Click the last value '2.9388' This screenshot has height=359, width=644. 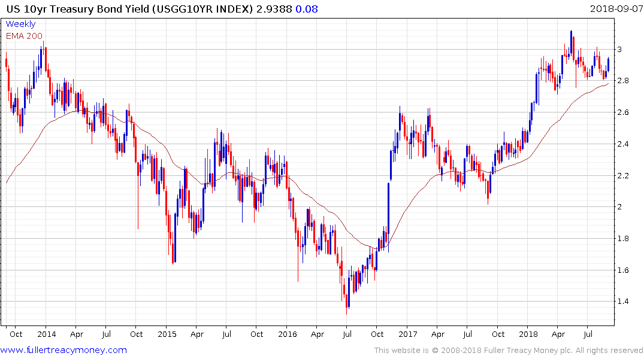(274, 9)
